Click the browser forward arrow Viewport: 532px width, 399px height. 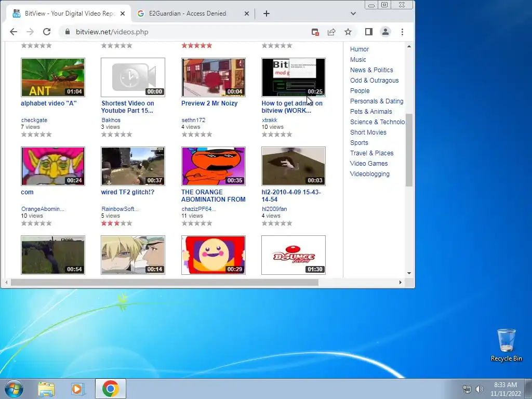pos(30,32)
